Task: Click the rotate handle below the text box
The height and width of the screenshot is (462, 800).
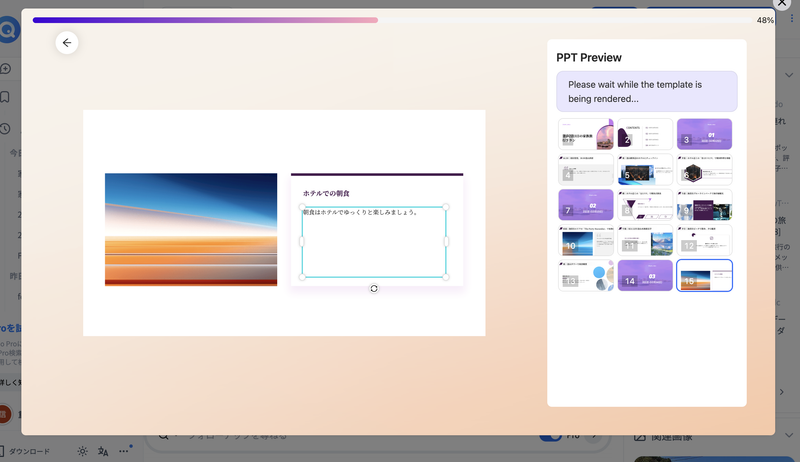Action: (x=374, y=288)
